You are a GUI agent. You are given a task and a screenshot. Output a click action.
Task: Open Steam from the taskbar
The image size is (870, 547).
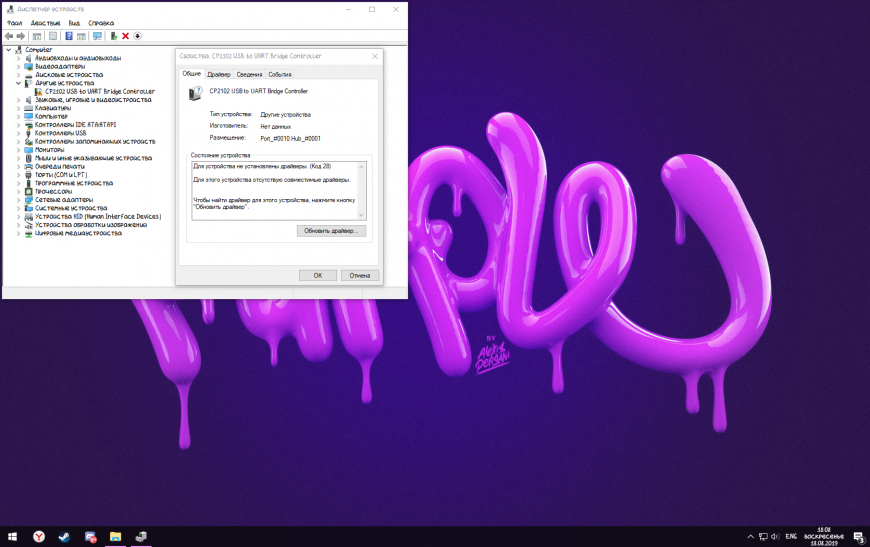click(x=64, y=536)
